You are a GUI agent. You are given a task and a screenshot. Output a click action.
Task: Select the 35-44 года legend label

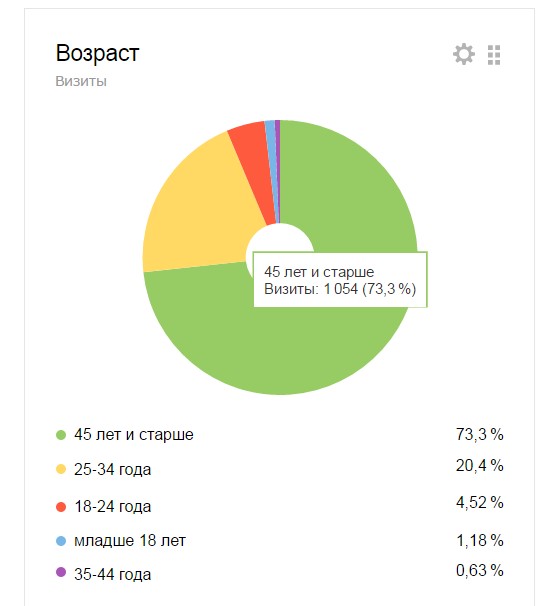pyautogui.click(x=112, y=574)
